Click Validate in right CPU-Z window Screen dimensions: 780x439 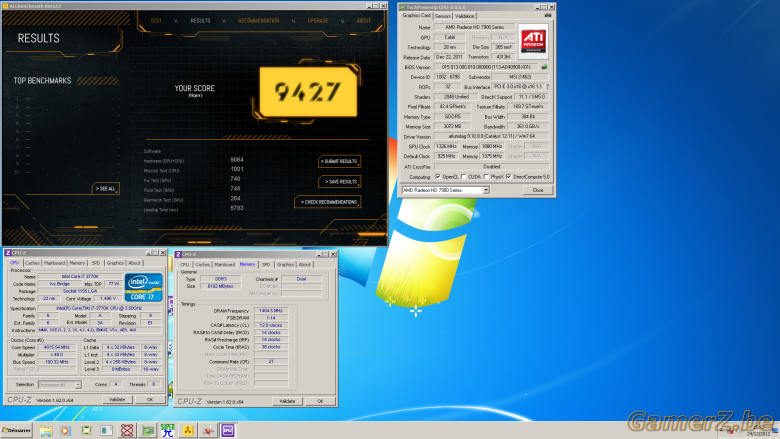click(287, 401)
